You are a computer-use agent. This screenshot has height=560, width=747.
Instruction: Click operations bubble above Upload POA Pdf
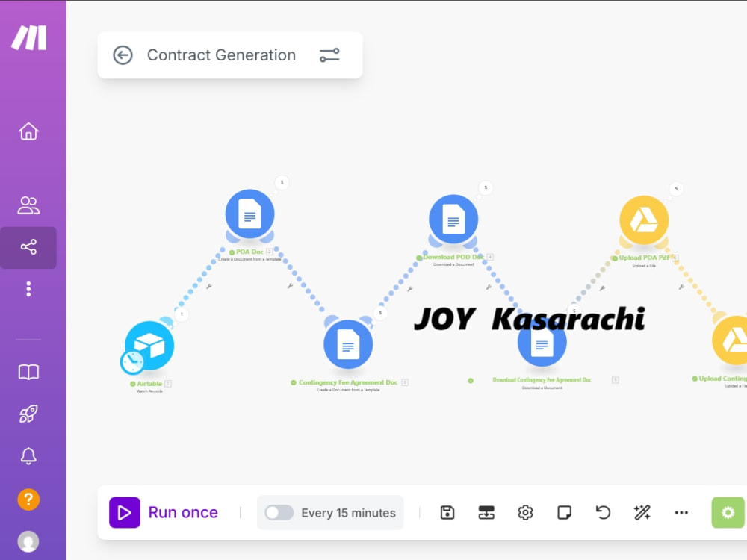click(676, 189)
